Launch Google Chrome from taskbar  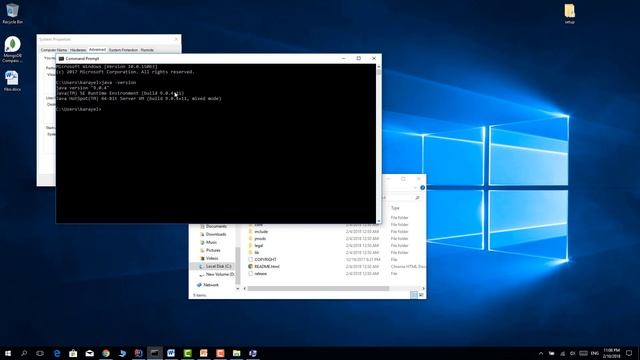(x=106, y=353)
